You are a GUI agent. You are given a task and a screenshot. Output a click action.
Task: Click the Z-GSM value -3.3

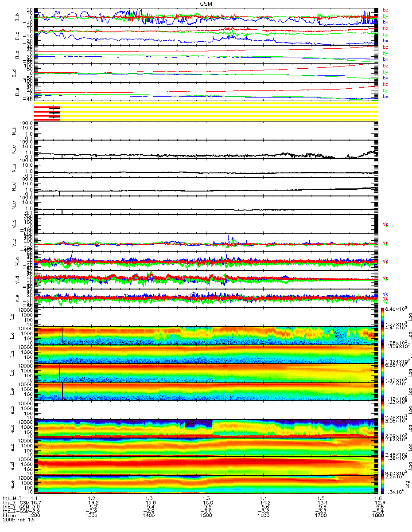(x=320, y=511)
